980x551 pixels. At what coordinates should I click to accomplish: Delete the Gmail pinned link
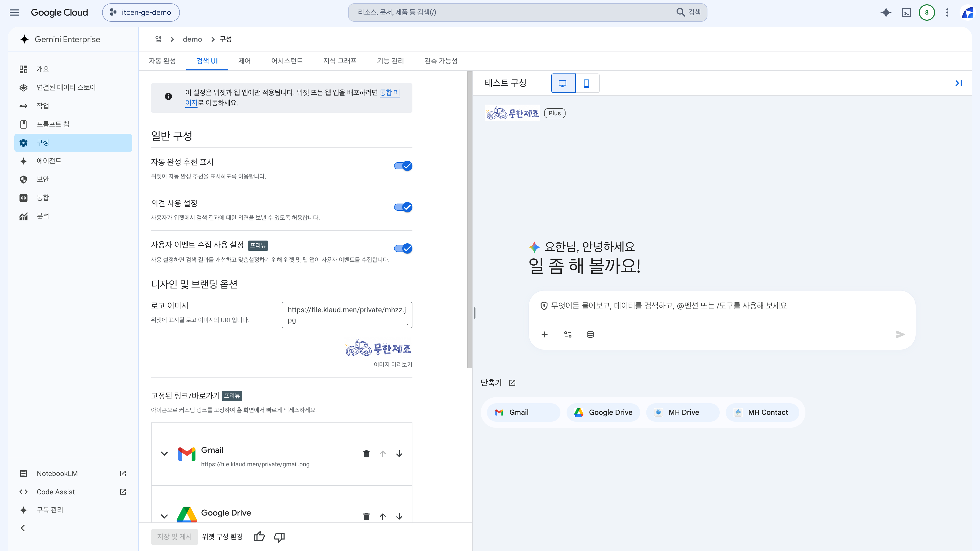pyautogui.click(x=366, y=454)
